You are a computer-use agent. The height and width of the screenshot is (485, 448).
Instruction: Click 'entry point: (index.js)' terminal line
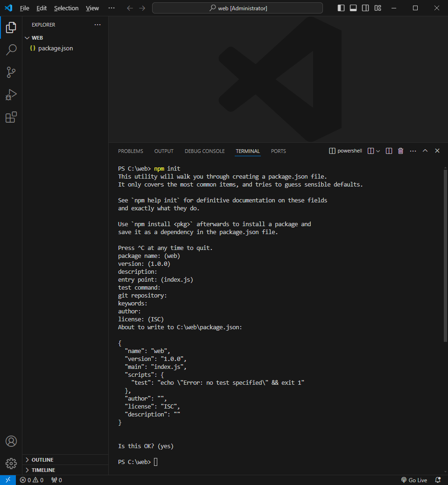pos(155,280)
